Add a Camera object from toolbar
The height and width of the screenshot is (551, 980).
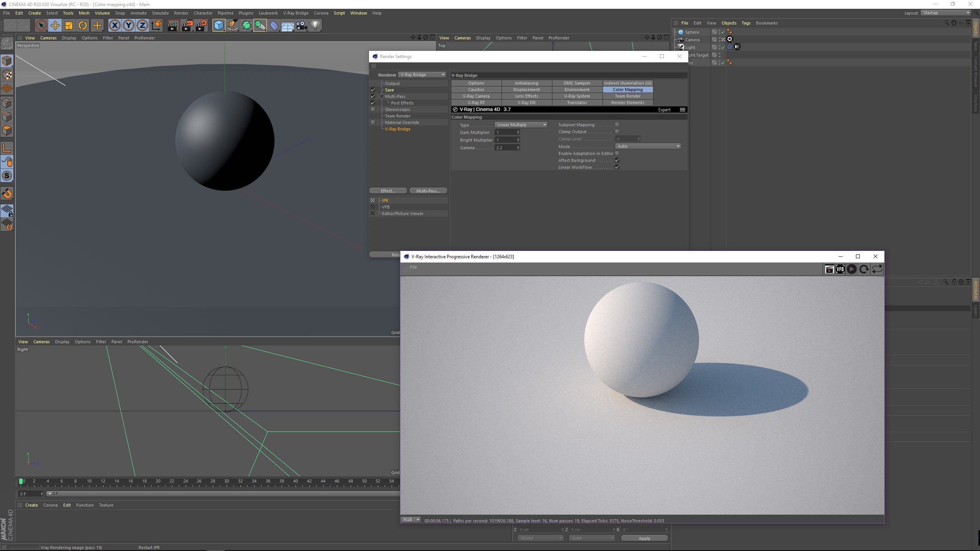point(301,26)
